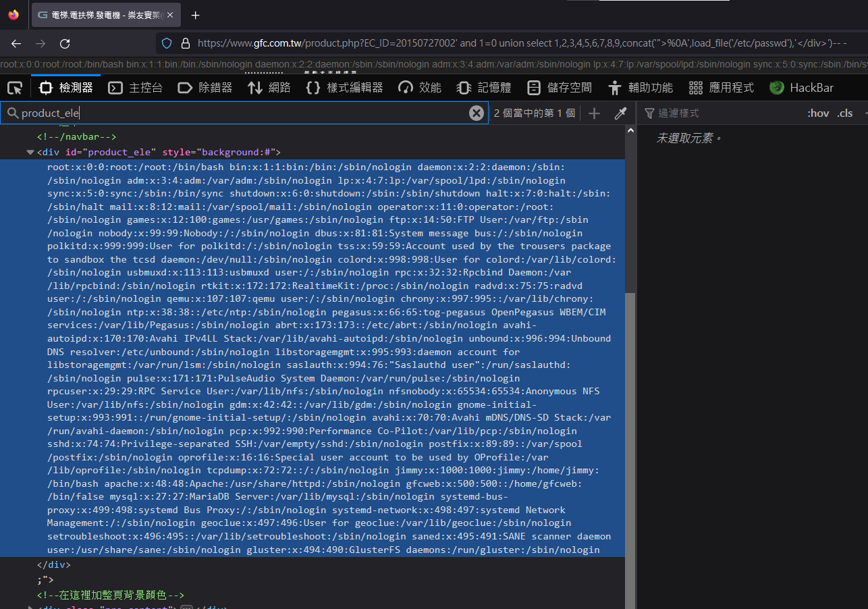The width and height of the screenshot is (868, 609).
Task: Open the 除錯器 Debugger tab
Action: click(205, 88)
